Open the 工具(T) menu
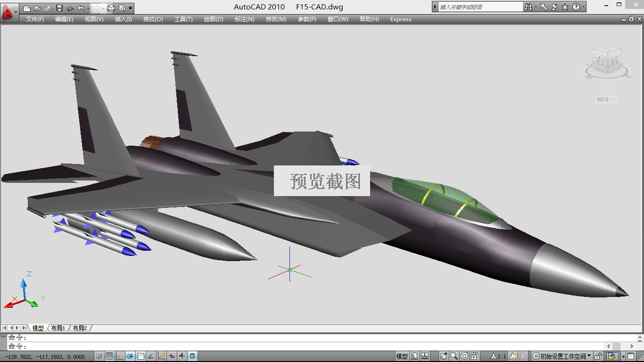The image size is (644, 362). 183,19
